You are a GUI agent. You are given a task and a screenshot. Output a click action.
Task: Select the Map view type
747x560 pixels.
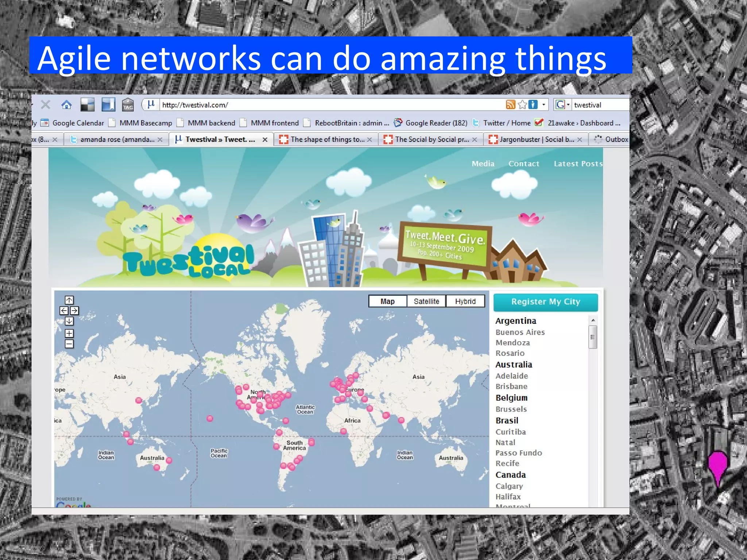pyautogui.click(x=388, y=302)
